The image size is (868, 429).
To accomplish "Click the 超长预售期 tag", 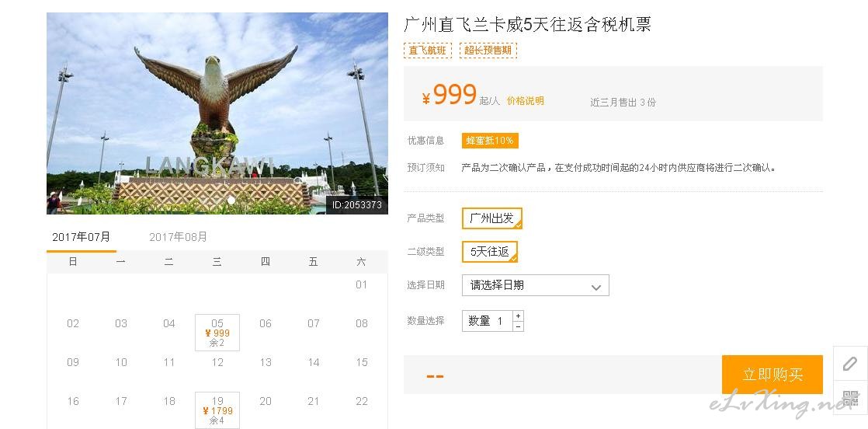I will coord(488,51).
